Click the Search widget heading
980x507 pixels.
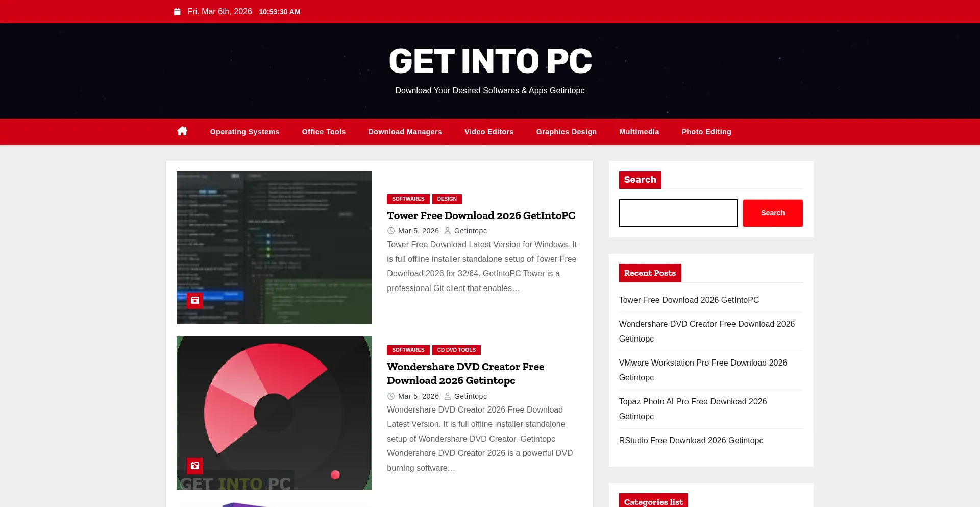(640, 180)
